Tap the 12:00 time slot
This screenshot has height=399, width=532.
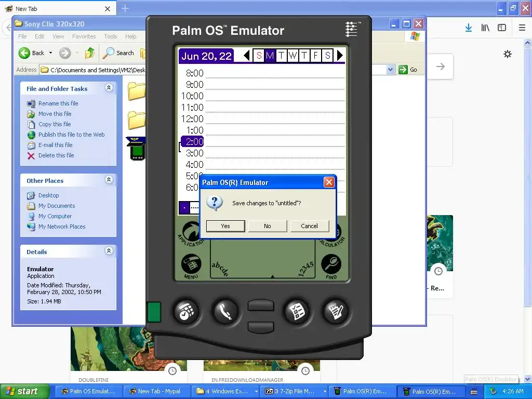(192, 119)
